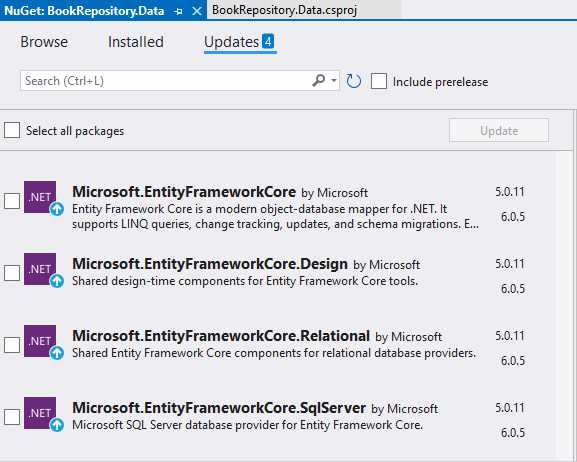The image size is (577, 462).
Task: Click the refresh icon next to search
Action: click(354, 81)
